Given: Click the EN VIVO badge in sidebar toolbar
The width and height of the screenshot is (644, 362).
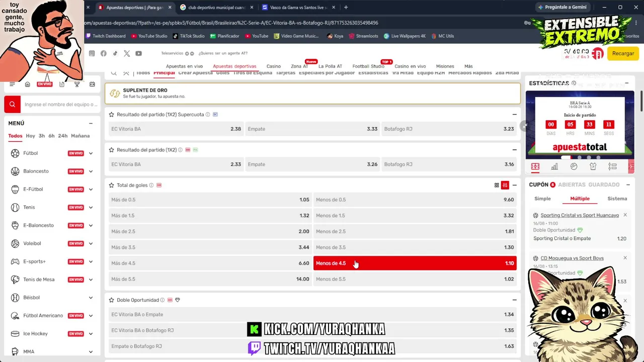Looking at the screenshot, I should point(44,84).
